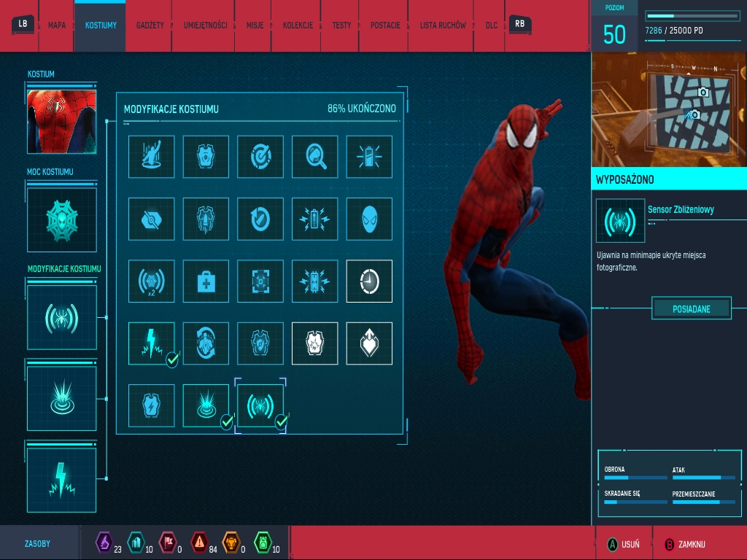Click the OBRONA stat bar

pyautogui.click(x=635, y=477)
